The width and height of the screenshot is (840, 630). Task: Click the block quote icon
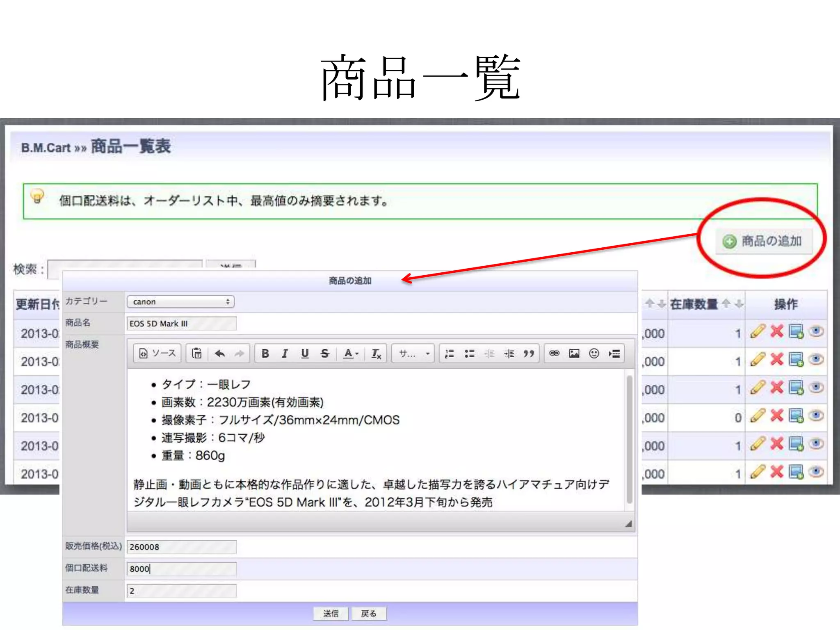point(529,354)
